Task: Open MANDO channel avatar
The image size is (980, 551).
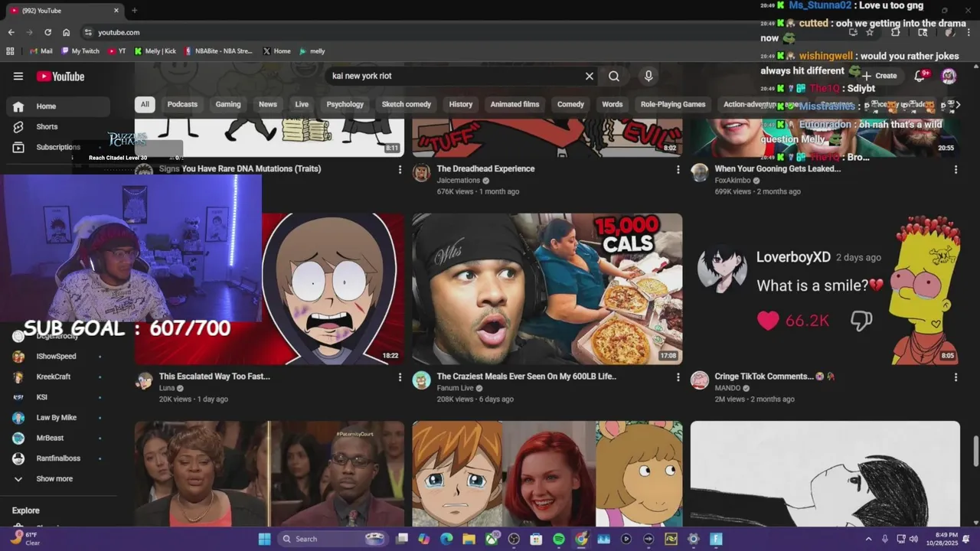Action: click(x=699, y=380)
